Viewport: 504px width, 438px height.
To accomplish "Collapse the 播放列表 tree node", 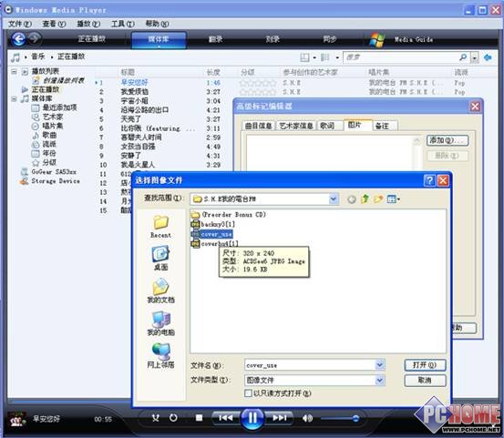I will coord(15,71).
